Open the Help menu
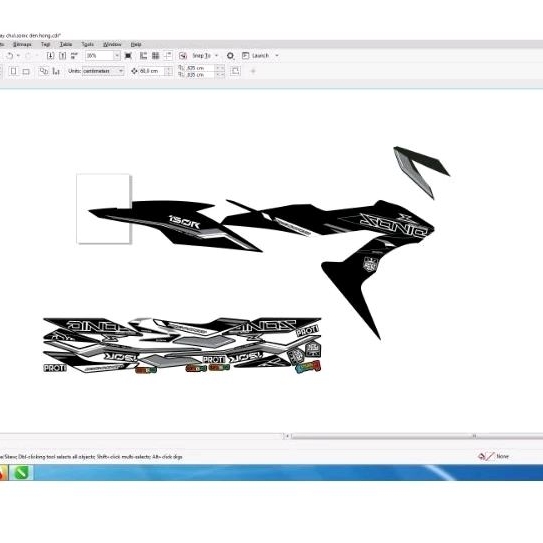Screen dimensions: 543x543 tap(136, 44)
